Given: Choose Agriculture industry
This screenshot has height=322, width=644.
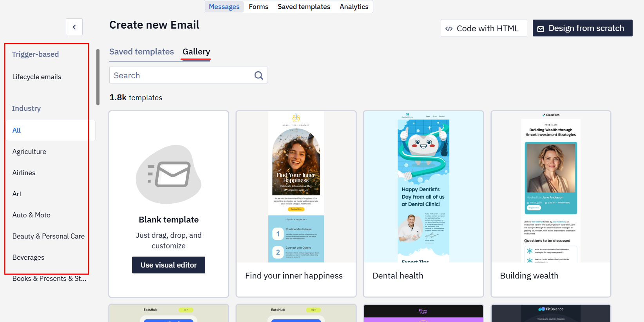Looking at the screenshot, I should [29, 152].
